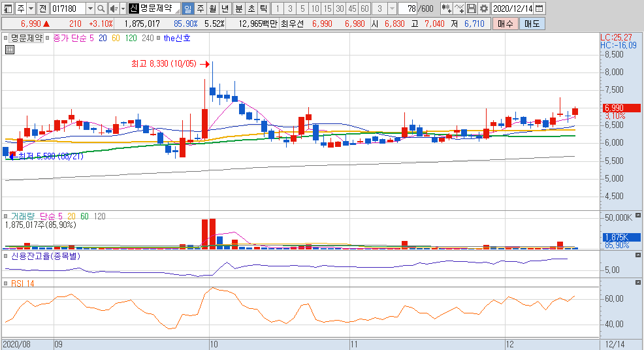This screenshot has height=350, width=644.
Task: Click the 종가 단순 moving average label
Action: 70,39
